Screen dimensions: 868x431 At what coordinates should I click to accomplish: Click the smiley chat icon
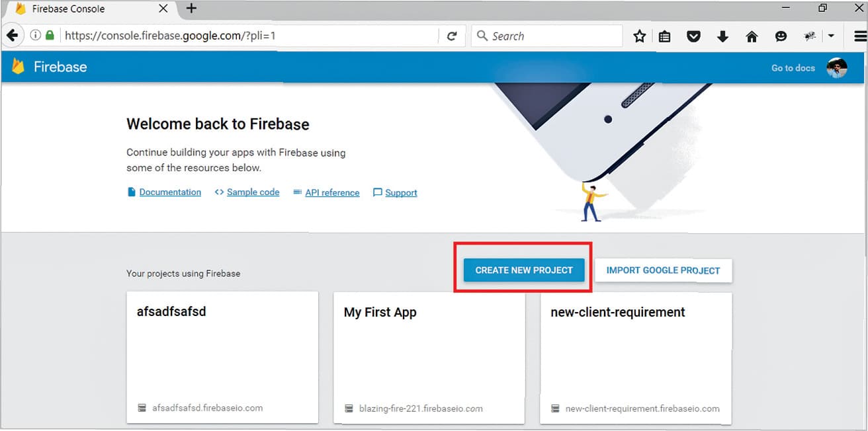point(781,36)
